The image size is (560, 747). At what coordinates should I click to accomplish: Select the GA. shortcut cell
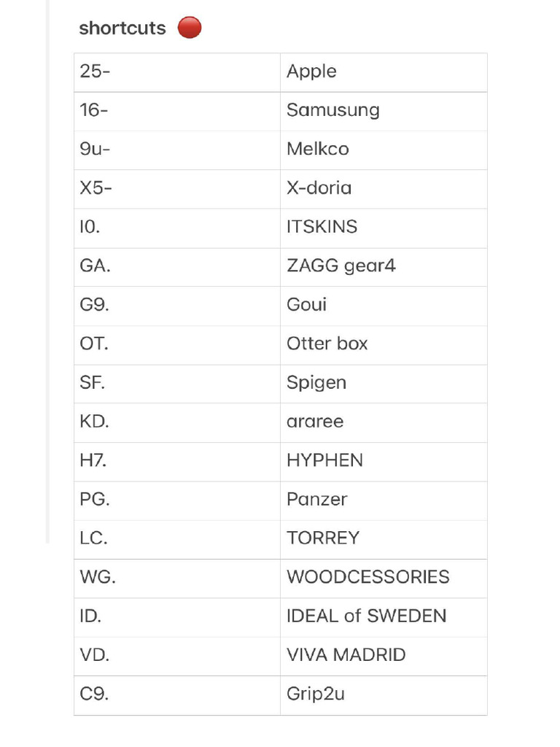pos(177,267)
